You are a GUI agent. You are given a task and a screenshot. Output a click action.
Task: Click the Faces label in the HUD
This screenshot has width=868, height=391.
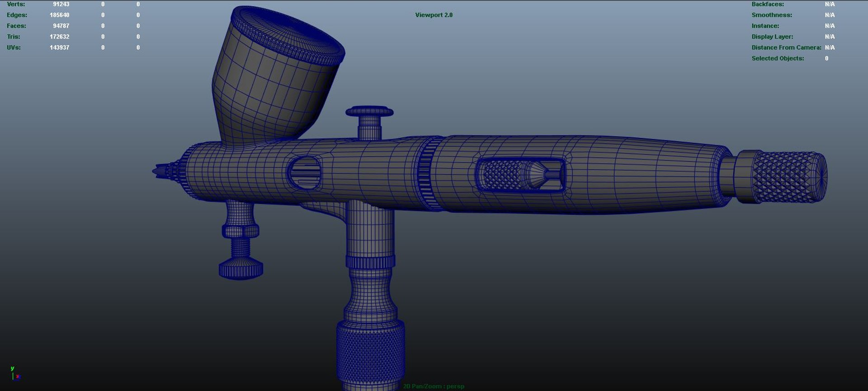pyautogui.click(x=16, y=26)
